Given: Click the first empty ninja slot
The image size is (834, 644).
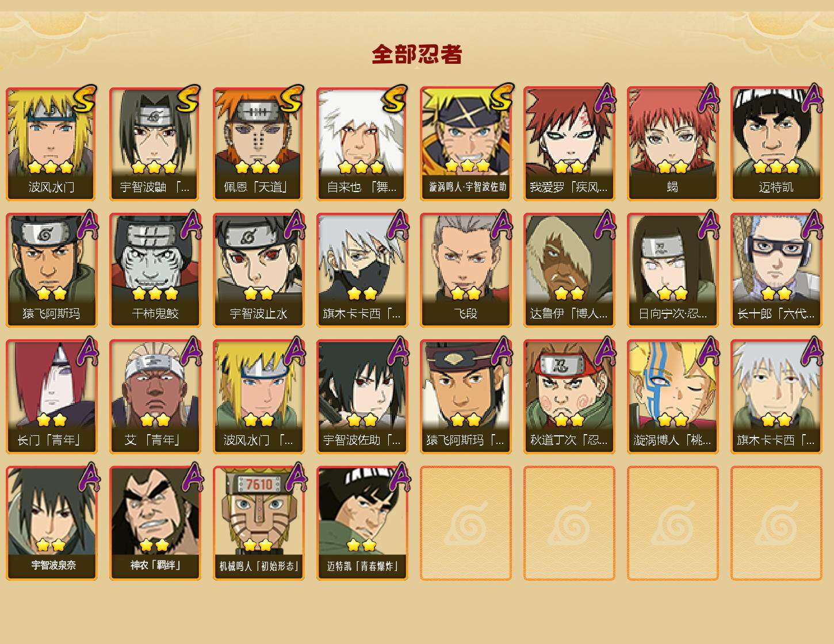Looking at the screenshot, I should (x=466, y=523).
